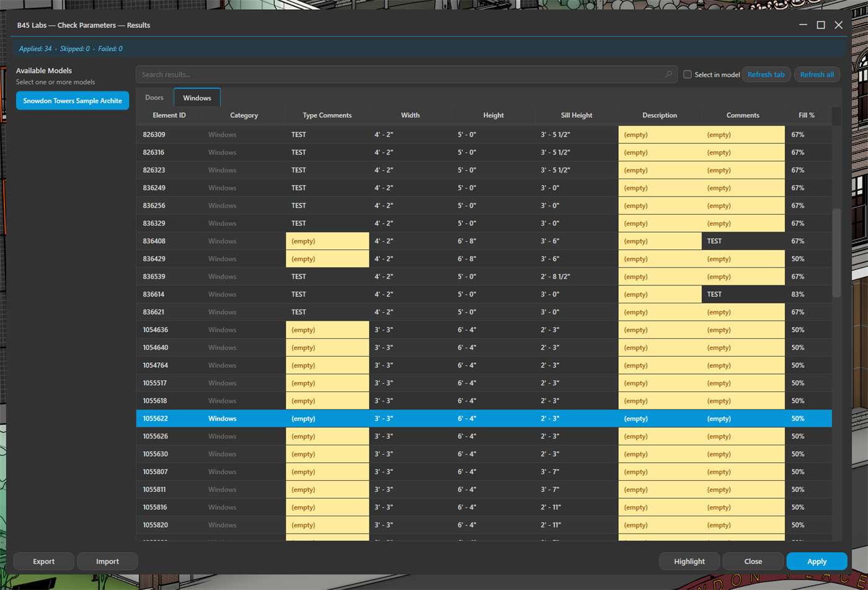Select row with Element ID 836539
Screen dimensions: 868x590
(484, 277)
